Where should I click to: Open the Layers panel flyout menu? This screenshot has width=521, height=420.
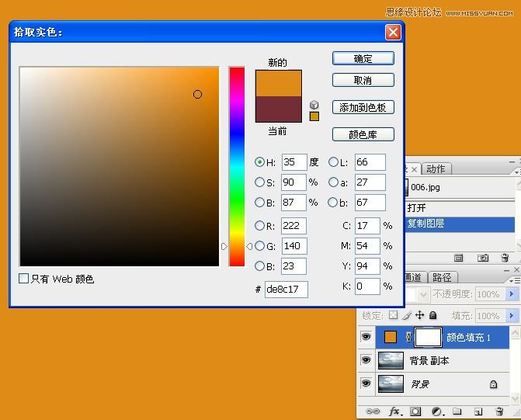coord(516,281)
